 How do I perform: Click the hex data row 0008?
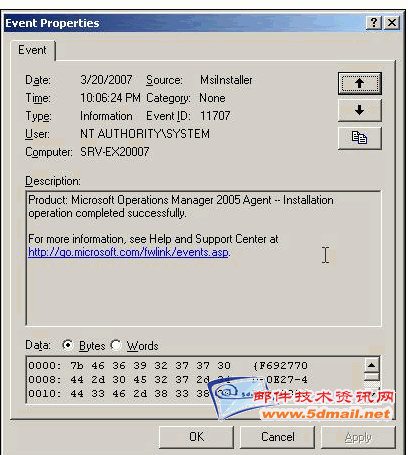coord(168,380)
